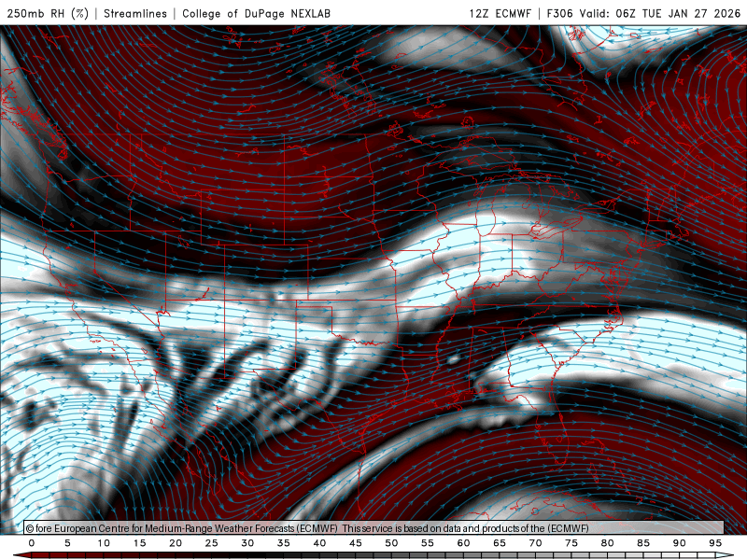The image size is (747, 560).
Task: Click the "25" tick label on legend
Action: pyautogui.click(x=212, y=543)
